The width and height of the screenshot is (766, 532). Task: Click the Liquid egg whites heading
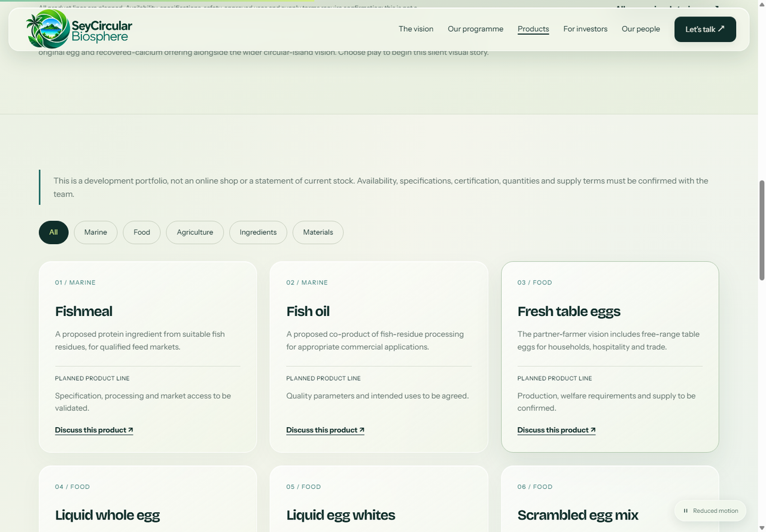(x=341, y=515)
